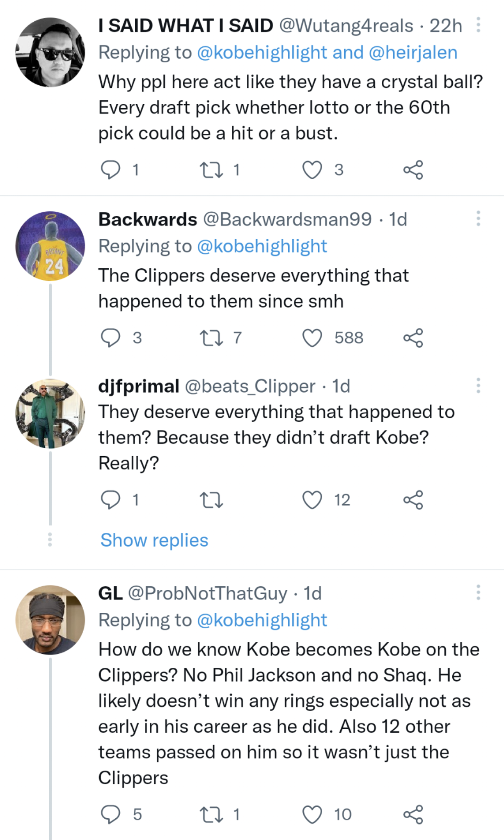Expand the thread with Show replies

[x=154, y=540]
